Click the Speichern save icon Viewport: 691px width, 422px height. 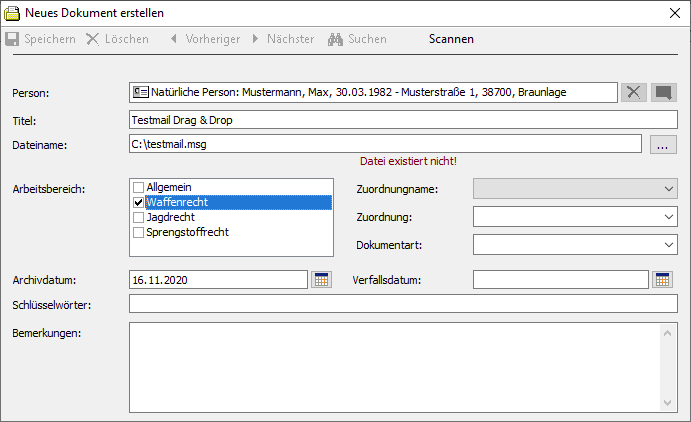13,39
